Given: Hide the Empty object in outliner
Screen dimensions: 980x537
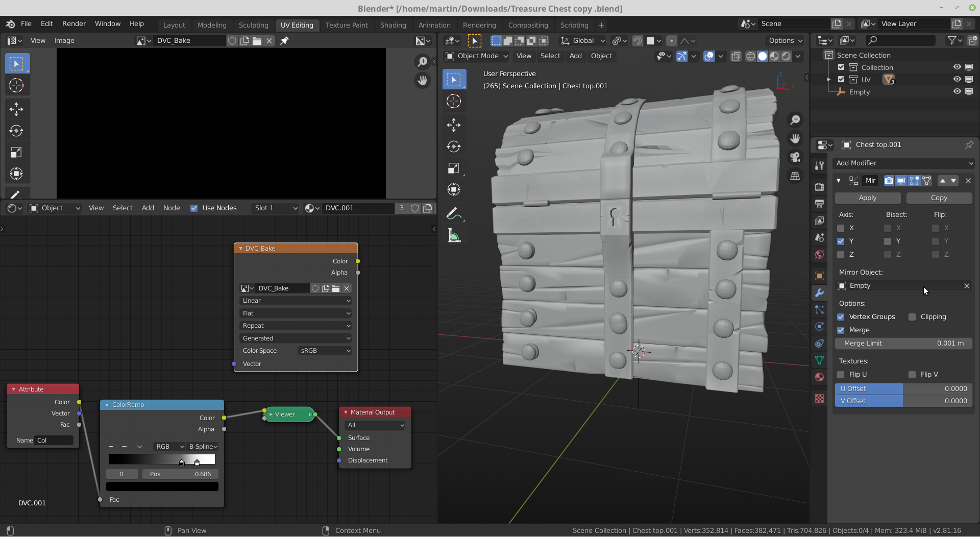Looking at the screenshot, I should (957, 92).
